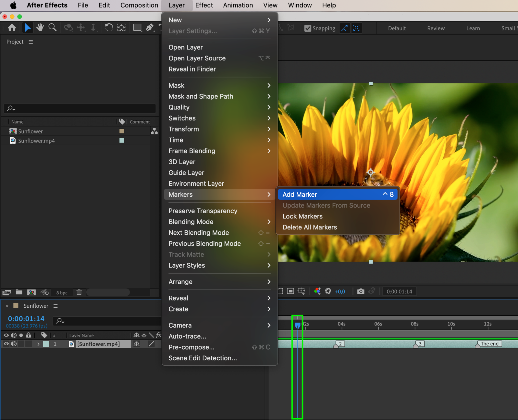This screenshot has height=420, width=518.
Task: Click the Home icon in toolbar
Action: point(12,27)
